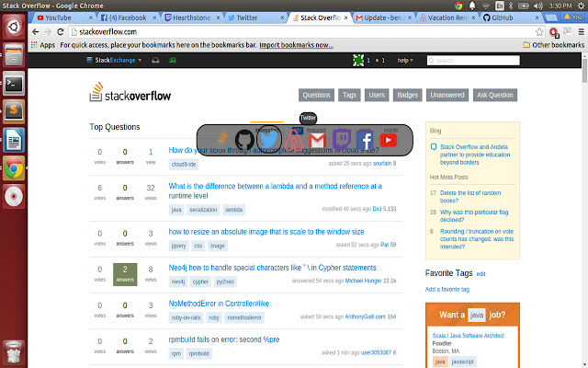Go back to the previous page
The height and width of the screenshot is (368, 588).
point(35,32)
